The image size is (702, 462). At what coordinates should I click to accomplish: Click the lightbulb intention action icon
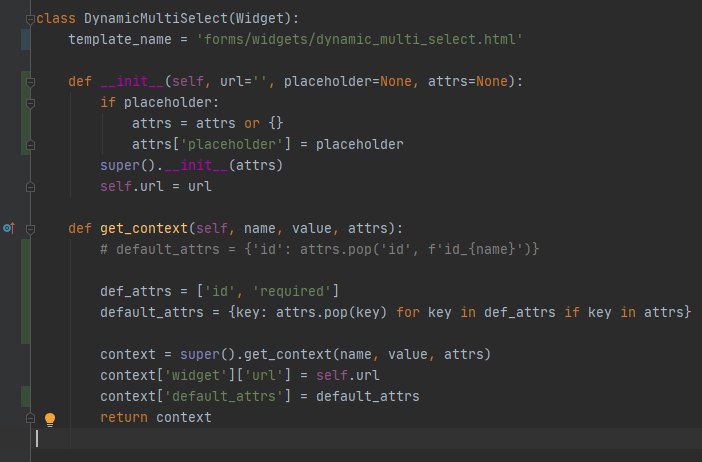[x=50, y=419]
